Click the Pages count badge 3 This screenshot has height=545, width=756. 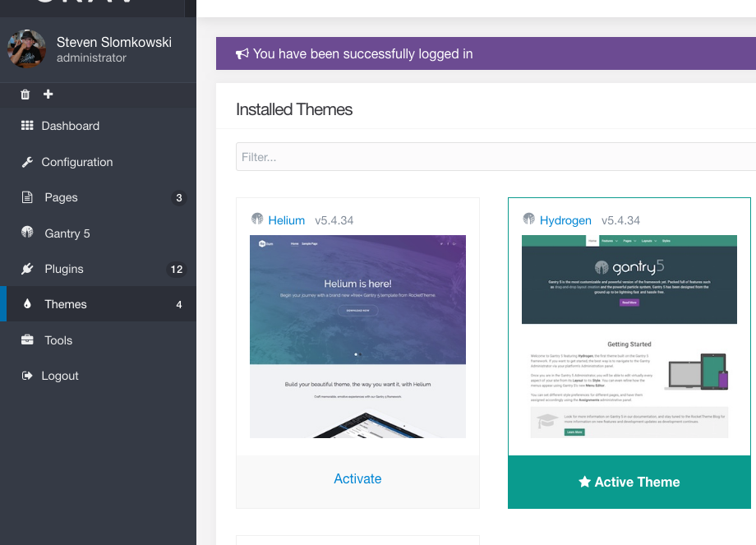(x=179, y=198)
